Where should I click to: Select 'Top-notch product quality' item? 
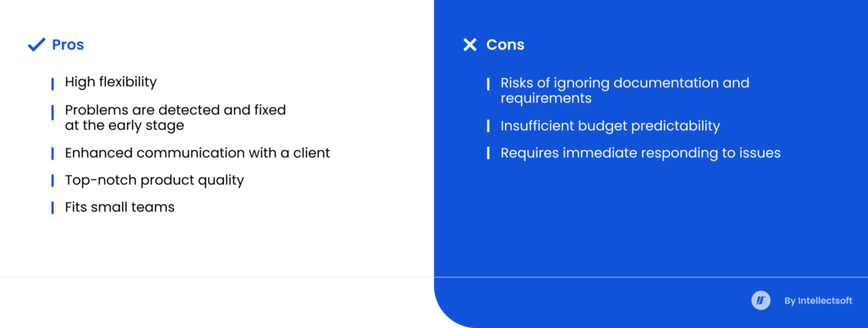[154, 181]
